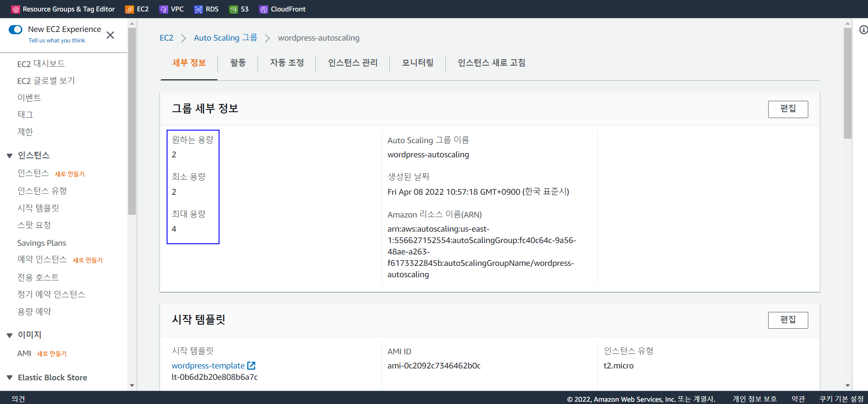Open 개인 정보 보호 footer link
The height and width of the screenshot is (404, 868).
pyautogui.click(x=754, y=399)
